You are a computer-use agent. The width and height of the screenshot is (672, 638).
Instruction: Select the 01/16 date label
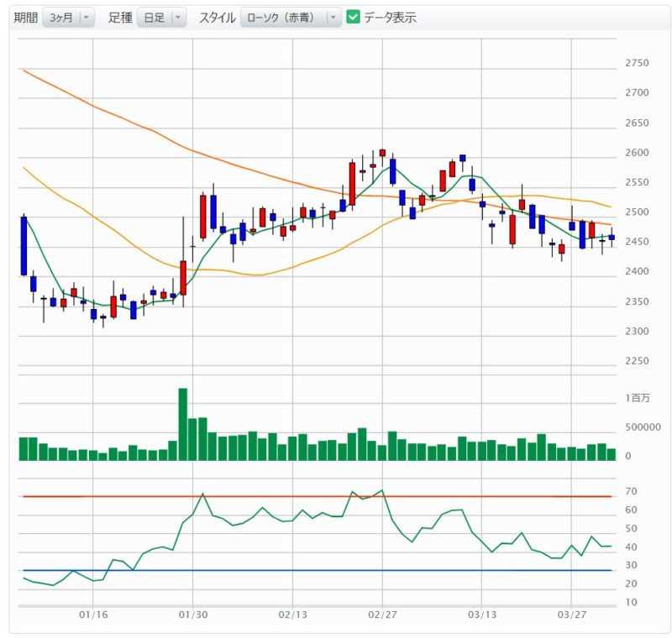(93, 614)
